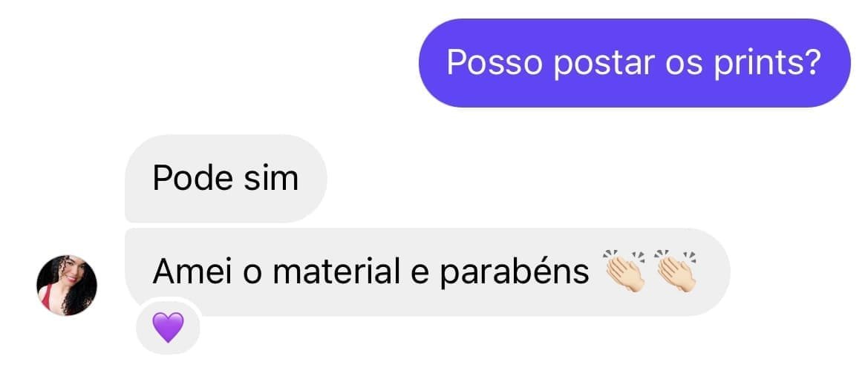868x376 pixels.
Task: Select the purple 'Posso postar os prints?' bubble
Action: click(x=634, y=63)
